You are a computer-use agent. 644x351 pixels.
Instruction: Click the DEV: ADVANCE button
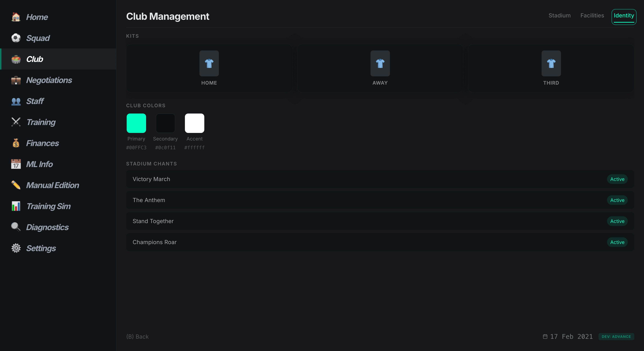[x=616, y=336]
